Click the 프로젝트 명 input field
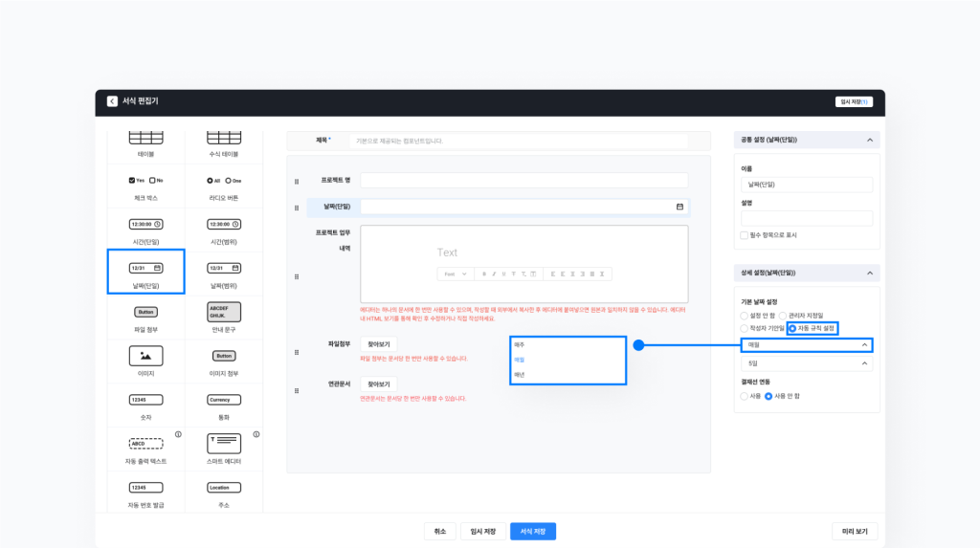 [x=523, y=180]
